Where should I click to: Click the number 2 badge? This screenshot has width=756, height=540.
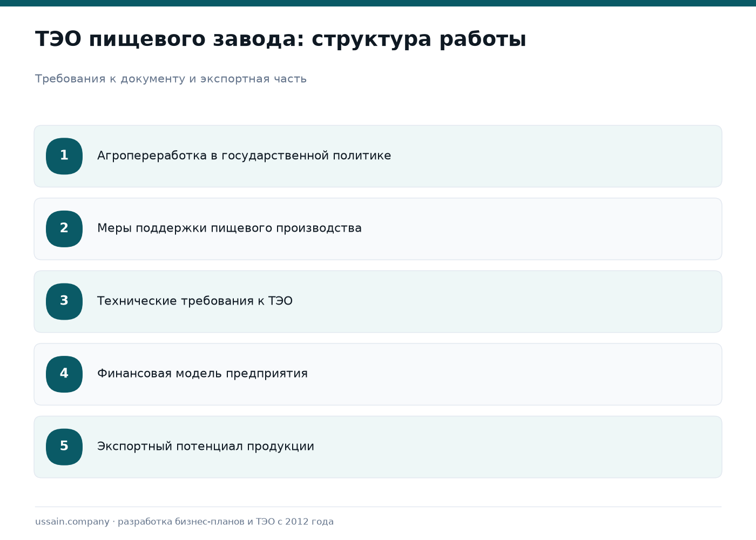click(64, 229)
